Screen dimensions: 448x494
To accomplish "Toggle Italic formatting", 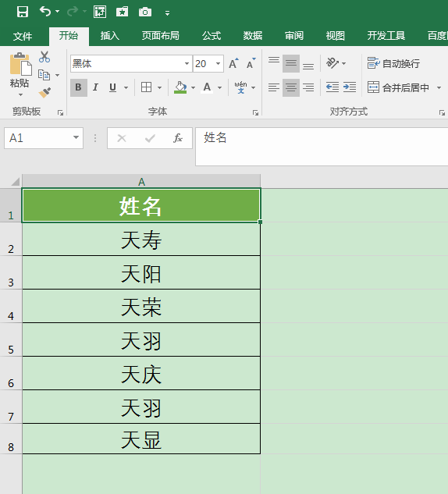I will point(95,87).
